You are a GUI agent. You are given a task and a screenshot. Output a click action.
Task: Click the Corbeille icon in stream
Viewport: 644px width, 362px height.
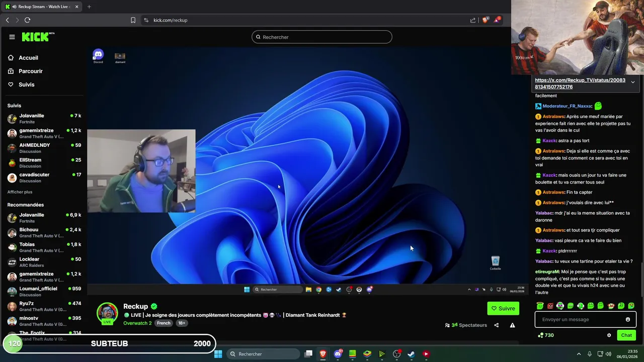point(496,263)
